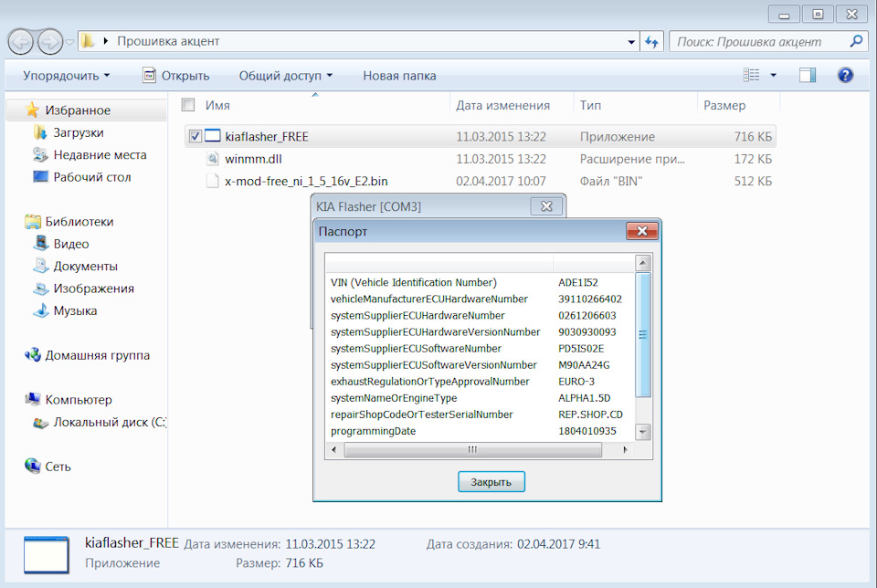
Task: Click the Изображения library icon
Action: click(x=41, y=289)
